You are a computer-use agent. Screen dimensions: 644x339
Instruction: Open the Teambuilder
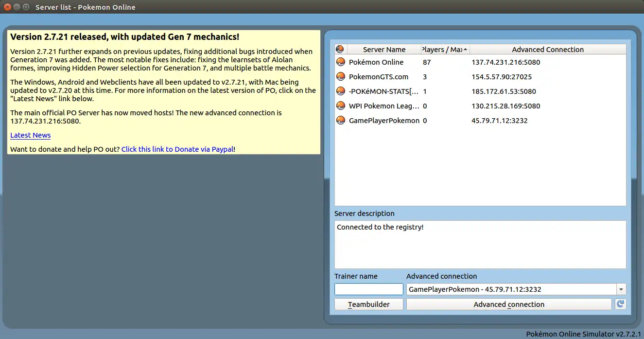tap(369, 304)
